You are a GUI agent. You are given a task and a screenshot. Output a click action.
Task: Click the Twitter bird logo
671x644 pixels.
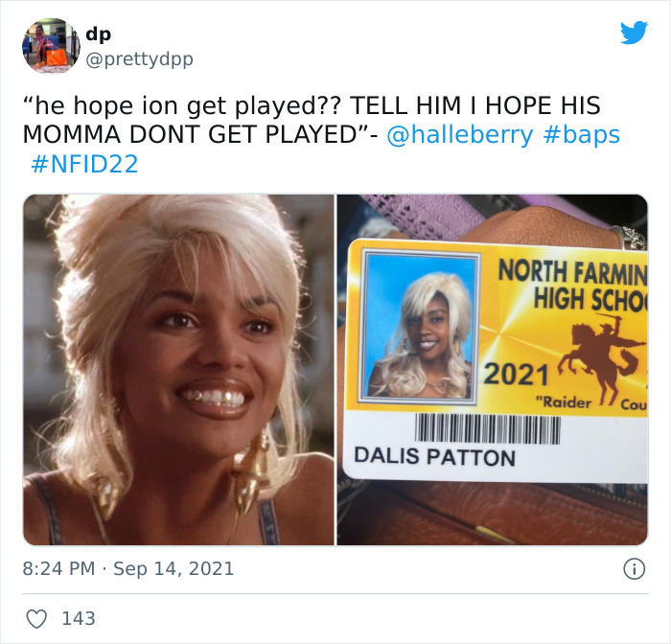(634, 33)
